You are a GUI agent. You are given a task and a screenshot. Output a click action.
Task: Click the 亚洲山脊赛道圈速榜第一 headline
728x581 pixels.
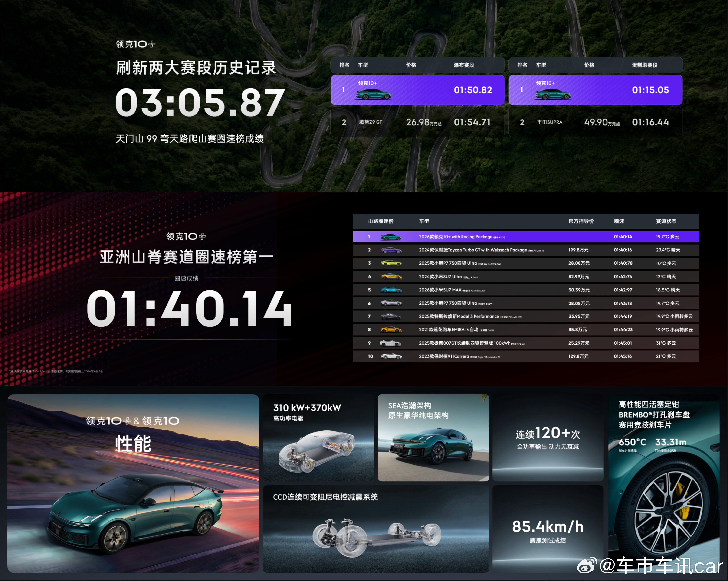[x=186, y=257]
